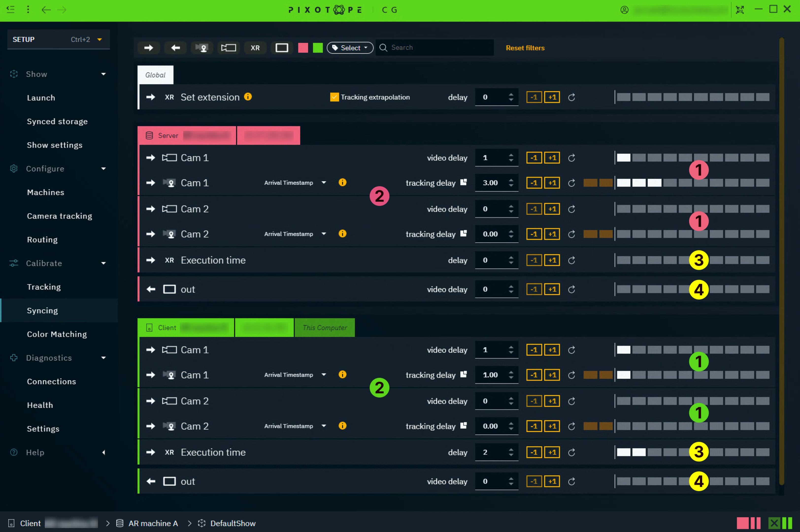Click +1 button for Global Set extension delay
This screenshot has height=532, width=800.
pos(552,97)
